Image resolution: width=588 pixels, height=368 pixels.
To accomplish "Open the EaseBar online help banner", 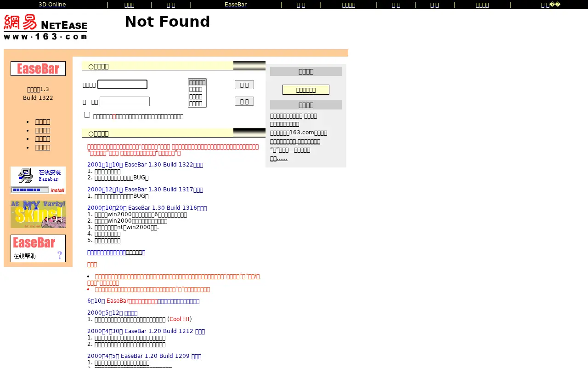I will [x=38, y=248].
